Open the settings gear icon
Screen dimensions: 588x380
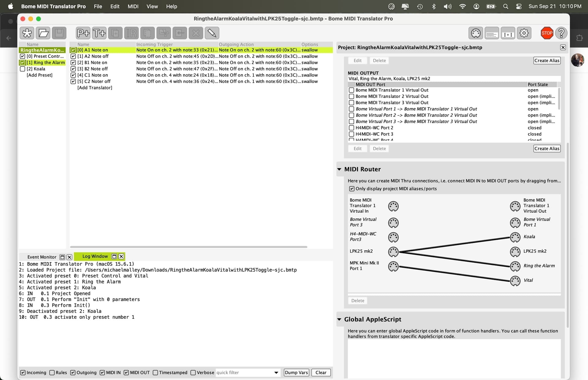click(524, 33)
